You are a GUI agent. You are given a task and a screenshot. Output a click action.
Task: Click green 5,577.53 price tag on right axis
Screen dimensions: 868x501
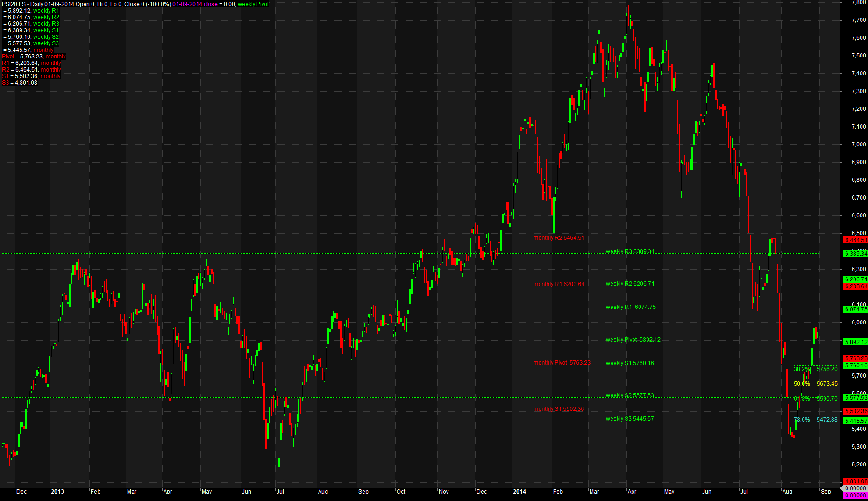click(x=855, y=398)
